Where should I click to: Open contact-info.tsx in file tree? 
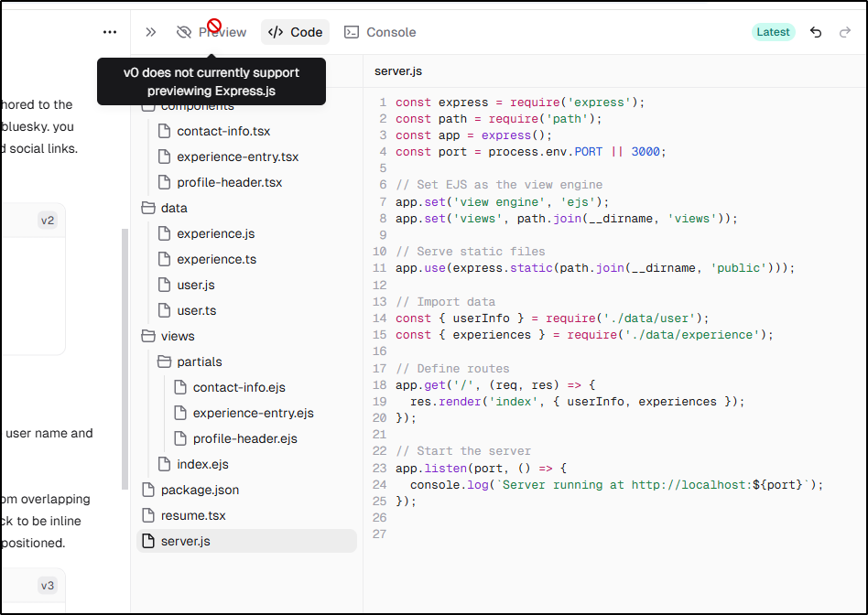223,131
